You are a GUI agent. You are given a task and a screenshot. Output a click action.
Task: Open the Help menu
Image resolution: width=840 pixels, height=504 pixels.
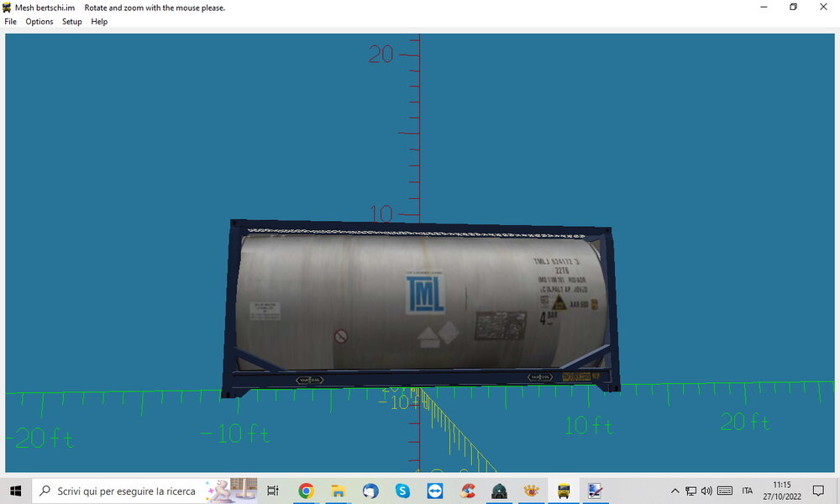point(99,22)
